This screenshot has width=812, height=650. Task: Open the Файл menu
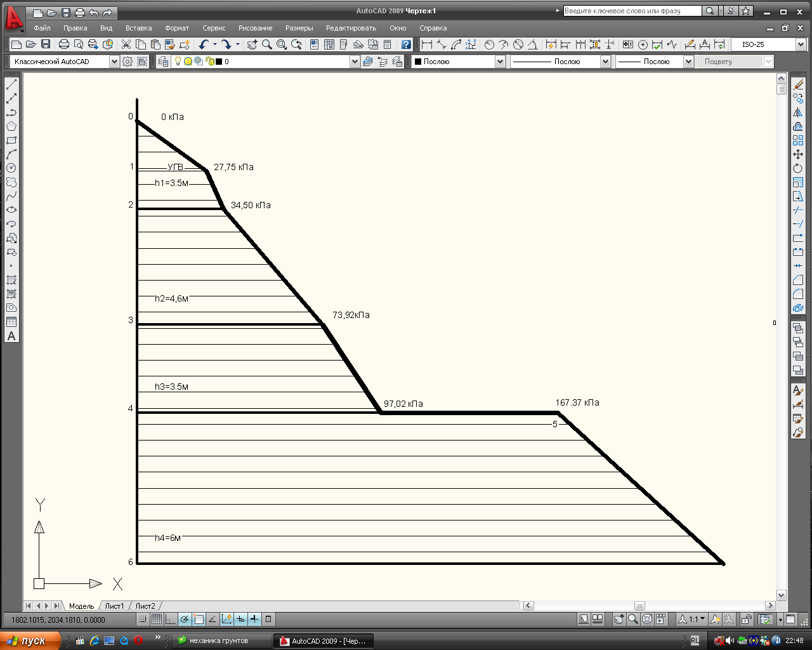[42, 28]
